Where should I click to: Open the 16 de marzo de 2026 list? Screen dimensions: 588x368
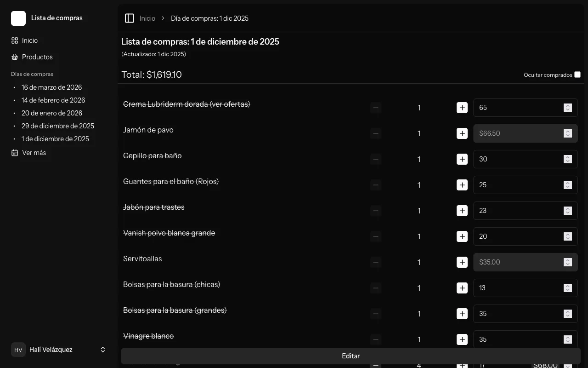point(51,87)
